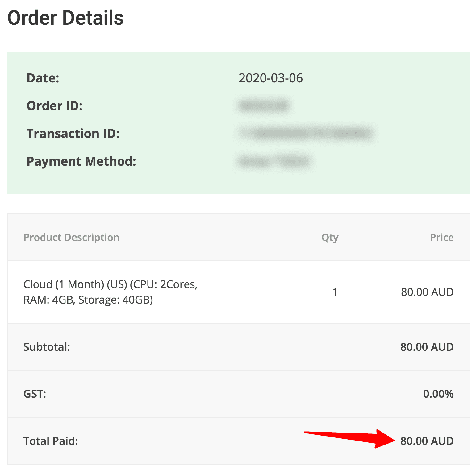Click the red arrow annotation
This screenshot has height=472, width=476.
tap(349, 438)
